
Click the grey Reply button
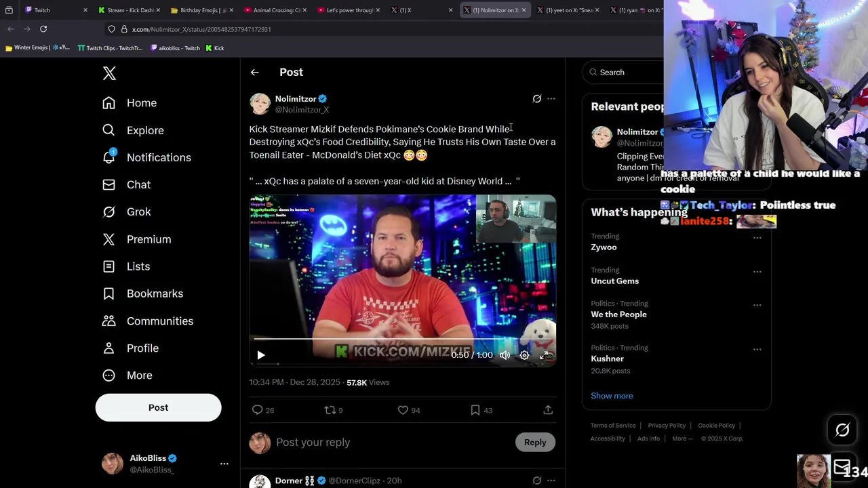535,442
